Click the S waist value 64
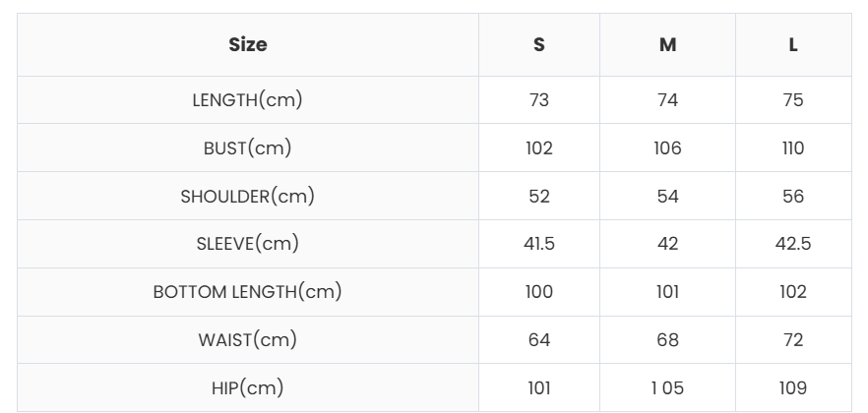The image size is (868, 413). (539, 340)
